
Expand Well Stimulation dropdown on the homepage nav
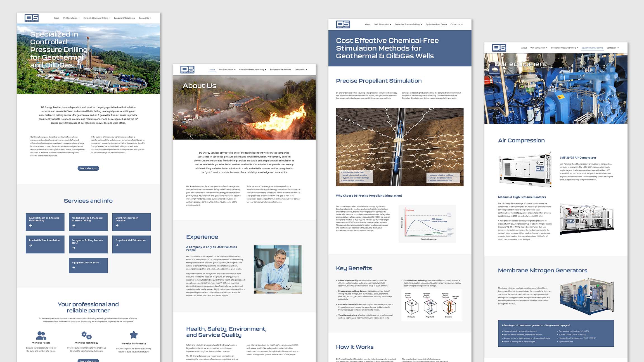pos(71,18)
